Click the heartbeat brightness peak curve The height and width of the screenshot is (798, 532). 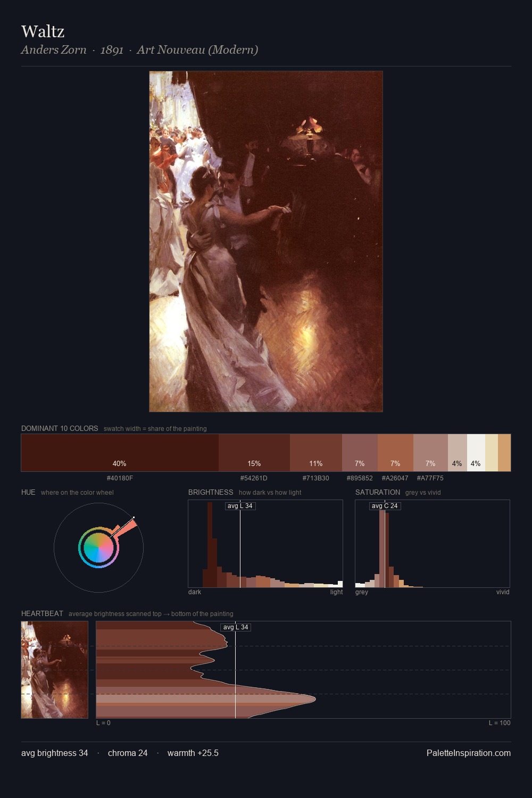[315, 698]
